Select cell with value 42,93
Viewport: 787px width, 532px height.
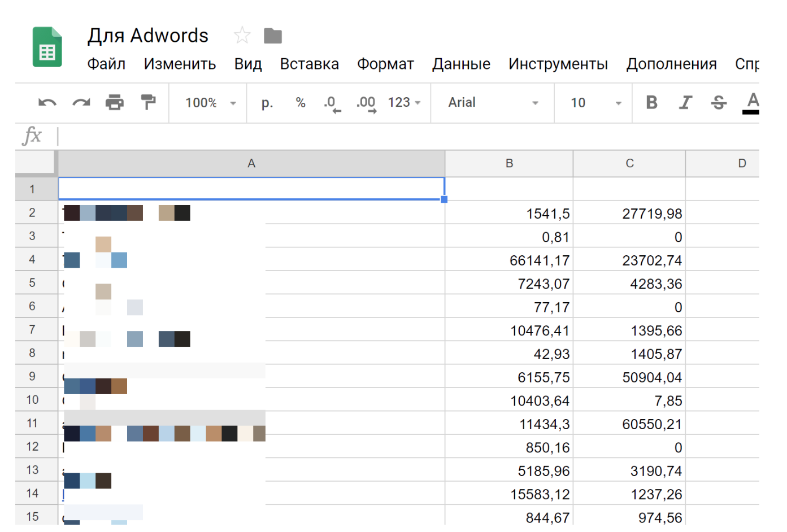point(509,354)
